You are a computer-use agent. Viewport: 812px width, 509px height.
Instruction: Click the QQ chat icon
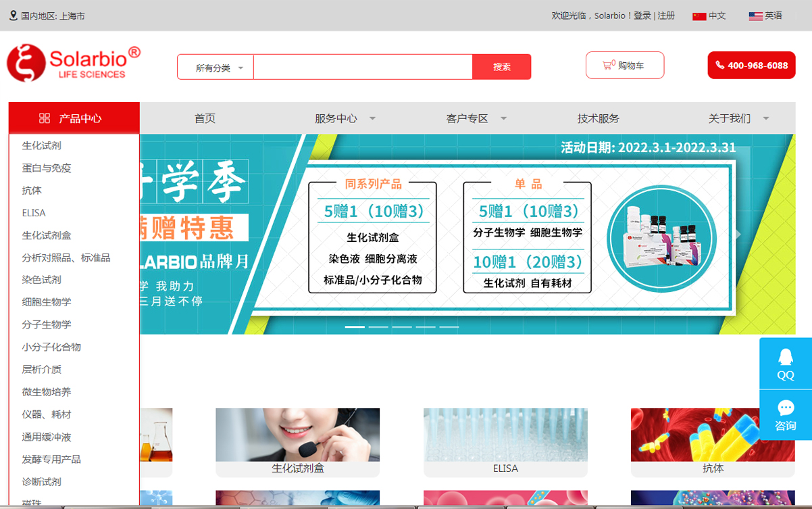(x=785, y=364)
